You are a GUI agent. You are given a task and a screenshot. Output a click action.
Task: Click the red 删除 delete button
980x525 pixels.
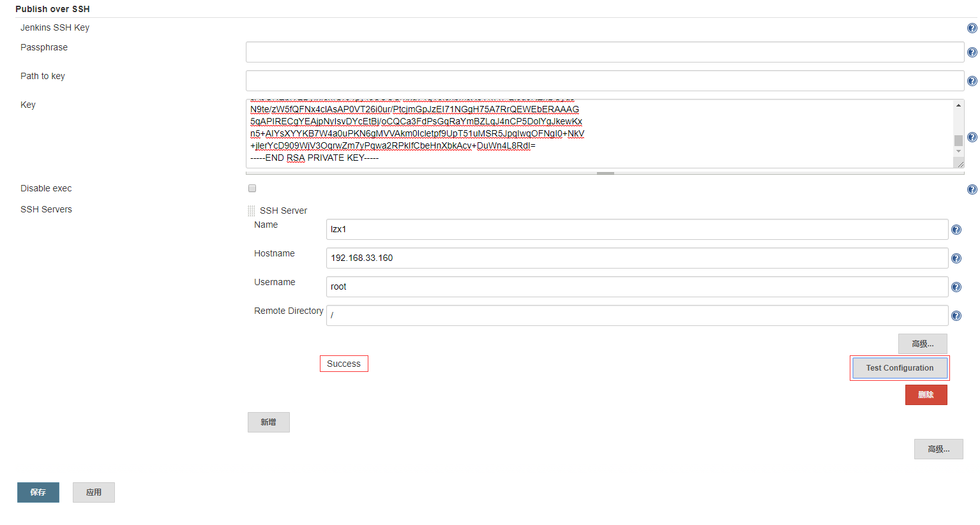pyautogui.click(x=926, y=395)
